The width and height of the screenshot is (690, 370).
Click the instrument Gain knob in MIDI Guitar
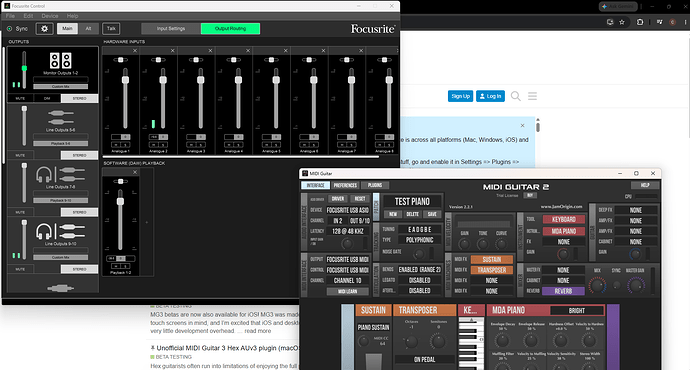(x=563, y=254)
